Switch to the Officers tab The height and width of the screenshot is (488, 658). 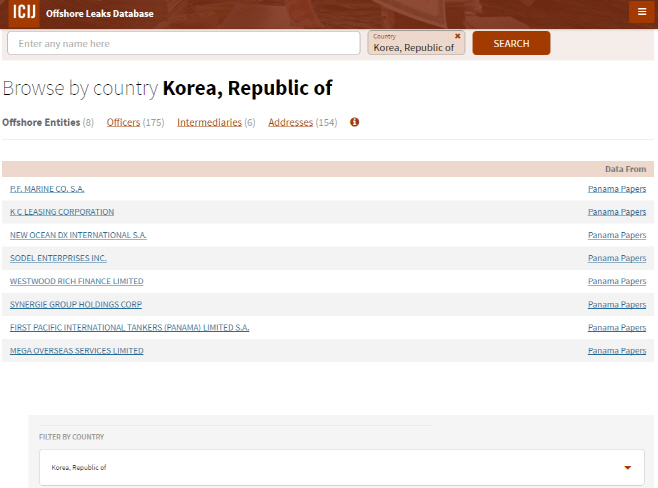[x=123, y=122]
